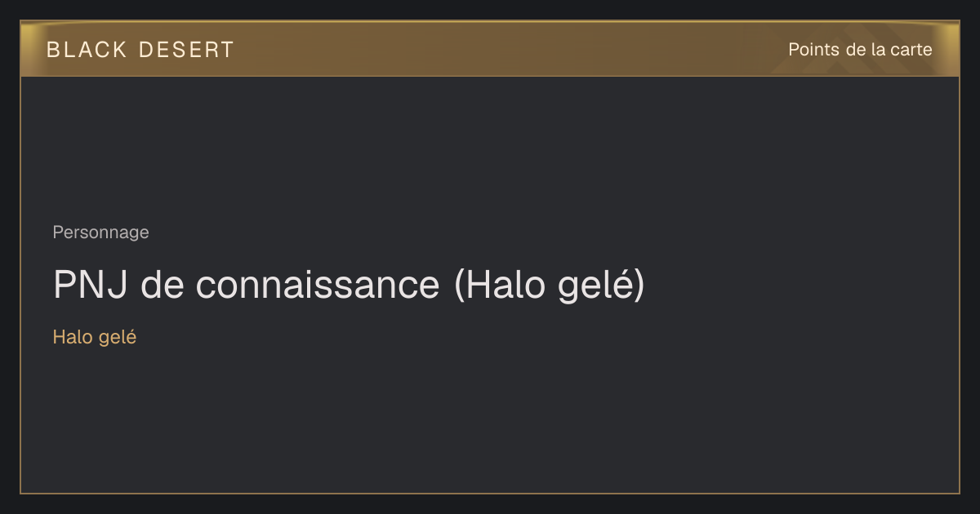The height and width of the screenshot is (514, 980).
Task: Click (Halo gelé) in parentheses in the title
Action: coord(550,286)
